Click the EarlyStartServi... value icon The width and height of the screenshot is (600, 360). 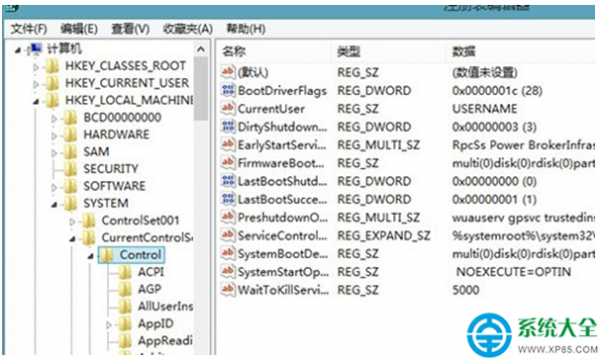point(228,144)
